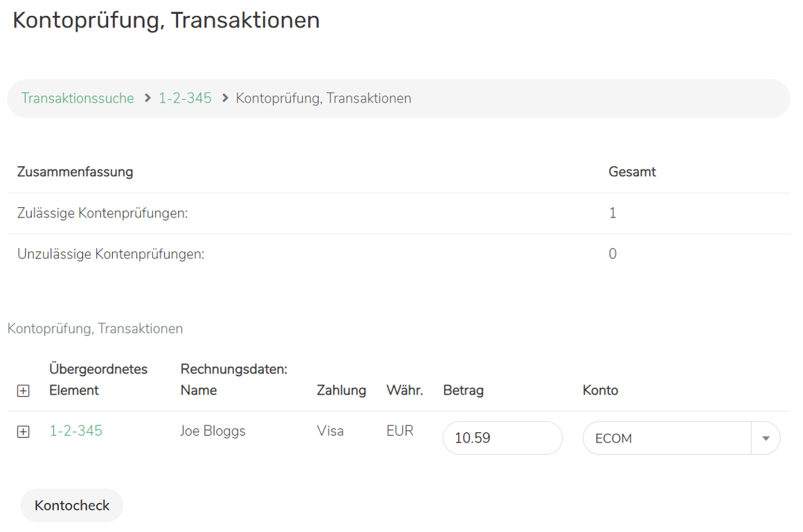This screenshot has height=532, width=803.
Task: Open the ECOM account combo box
Action: point(667,438)
